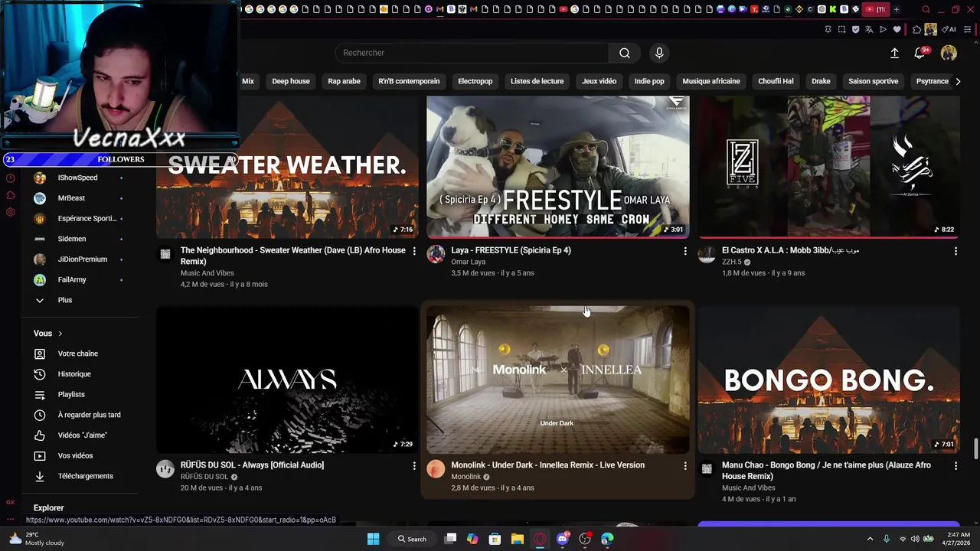Select the Jeux vidéo filter chip
Screen dimensions: 980x551
[599, 81]
